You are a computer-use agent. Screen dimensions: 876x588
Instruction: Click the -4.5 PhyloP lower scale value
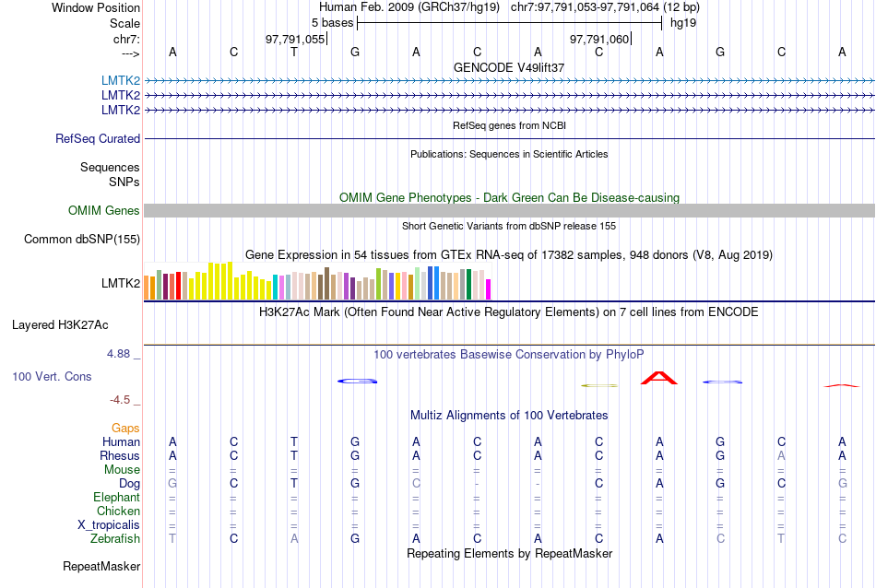click(120, 400)
